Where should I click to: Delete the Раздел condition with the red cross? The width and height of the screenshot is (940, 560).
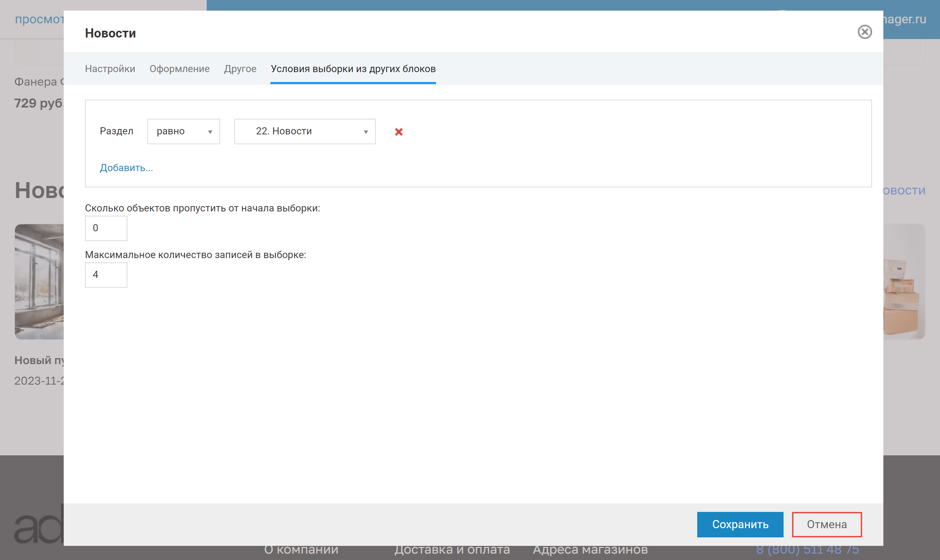pos(399,132)
